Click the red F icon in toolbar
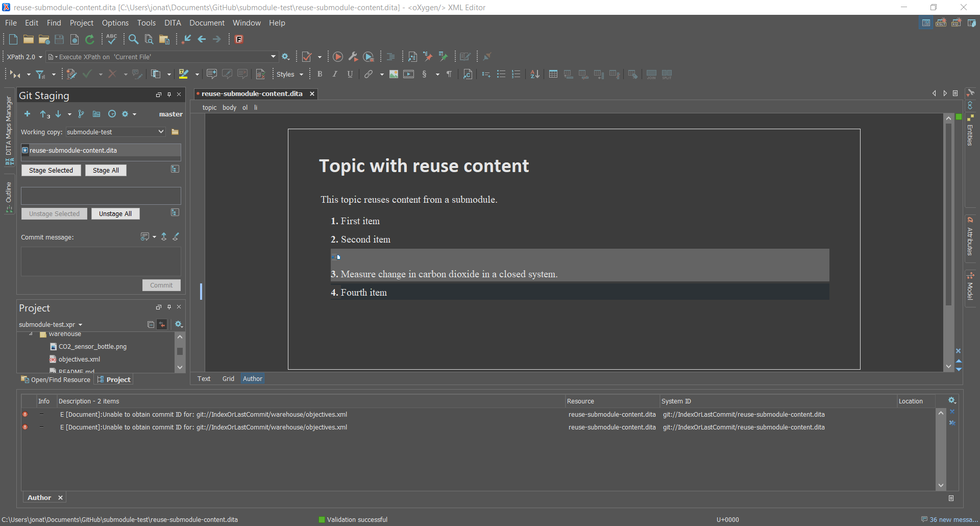 coord(239,39)
